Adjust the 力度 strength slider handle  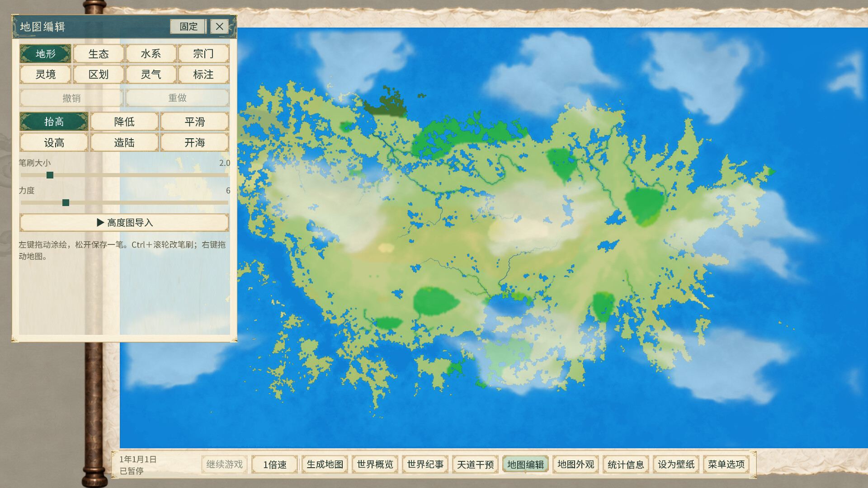coord(66,203)
